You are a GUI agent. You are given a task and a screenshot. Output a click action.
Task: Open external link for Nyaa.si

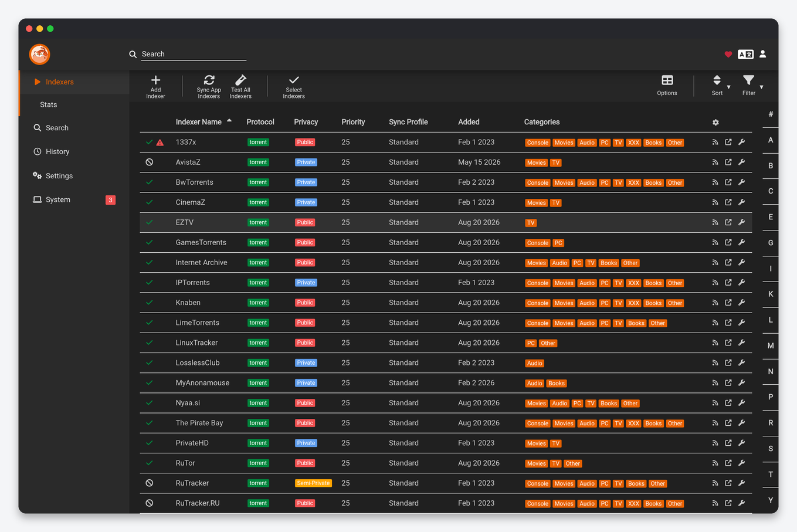(x=728, y=403)
